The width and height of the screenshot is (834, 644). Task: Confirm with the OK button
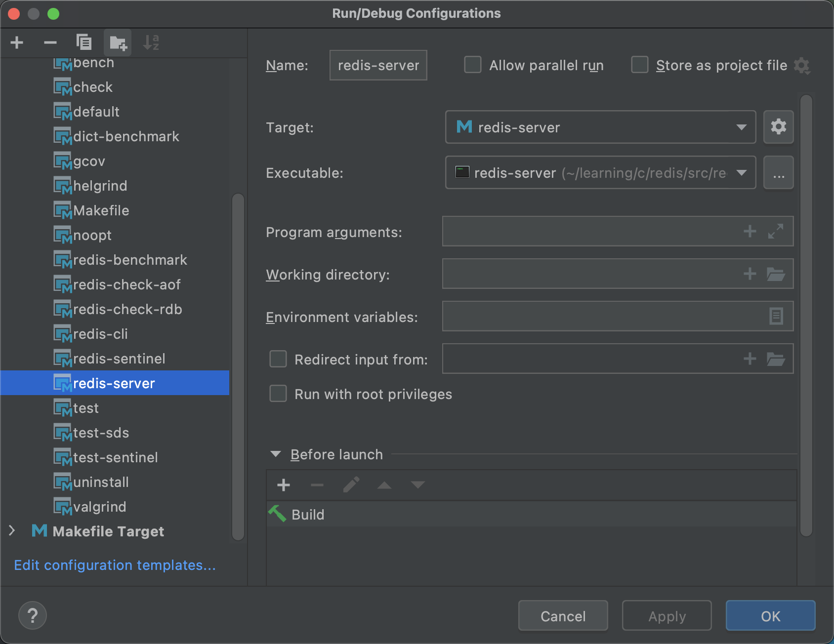[771, 616]
